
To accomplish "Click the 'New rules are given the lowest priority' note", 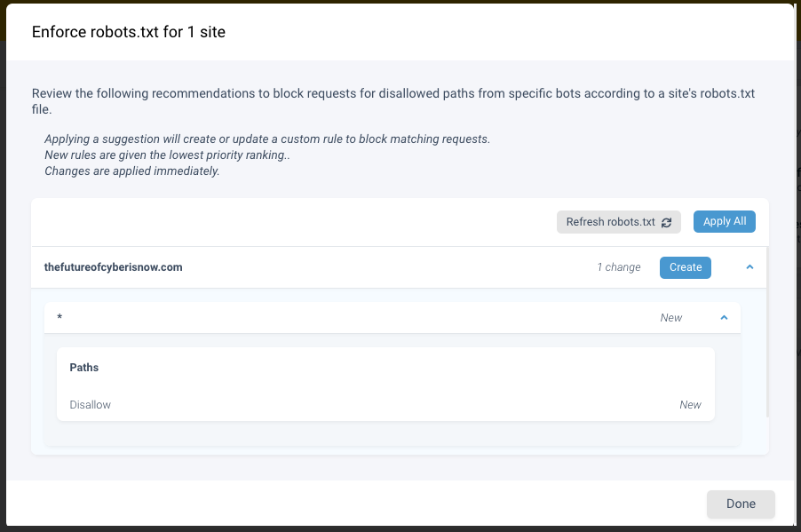I will [x=167, y=155].
